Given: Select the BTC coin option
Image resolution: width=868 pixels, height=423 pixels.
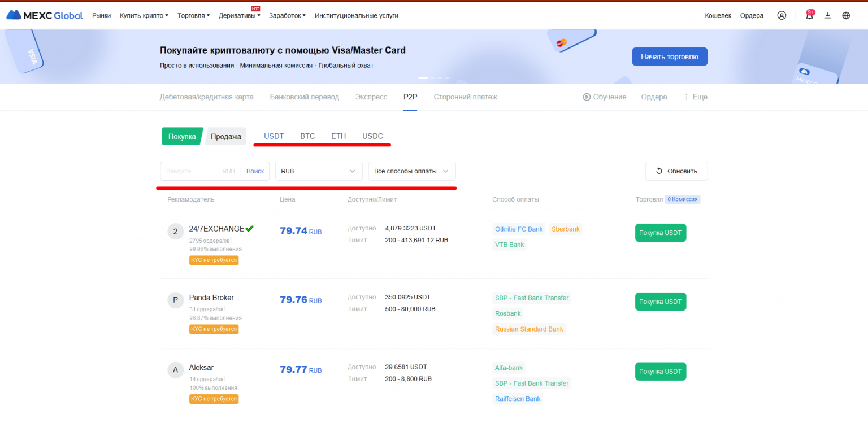Looking at the screenshot, I should [x=307, y=136].
